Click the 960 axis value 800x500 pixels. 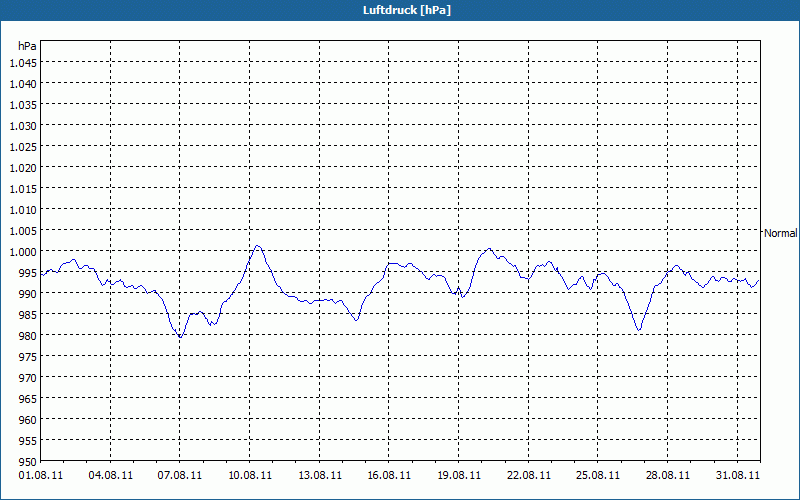pos(28,420)
